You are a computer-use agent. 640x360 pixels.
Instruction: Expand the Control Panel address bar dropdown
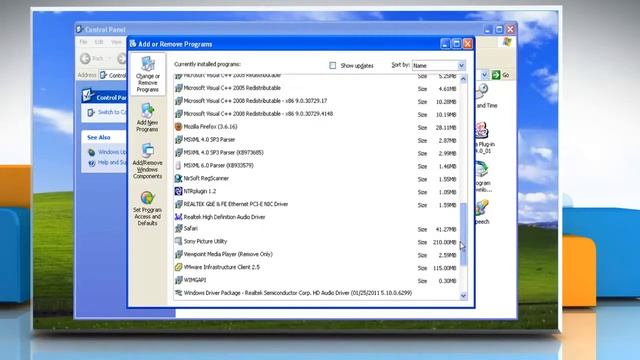[484, 75]
